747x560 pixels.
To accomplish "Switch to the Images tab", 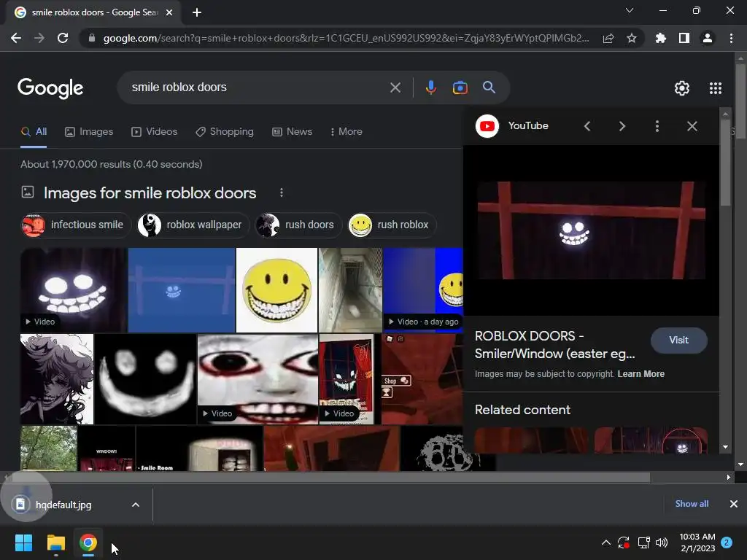I will pyautogui.click(x=89, y=132).
